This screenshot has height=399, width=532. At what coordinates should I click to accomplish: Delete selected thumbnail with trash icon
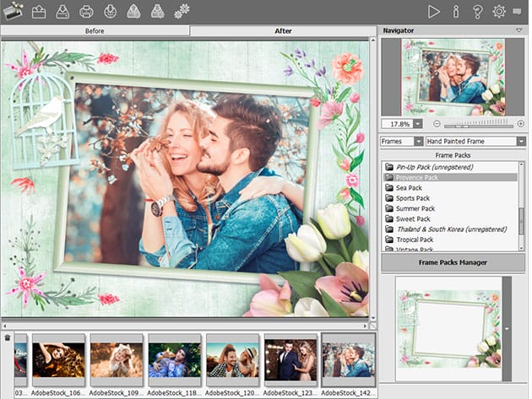(x=8, y=338)
